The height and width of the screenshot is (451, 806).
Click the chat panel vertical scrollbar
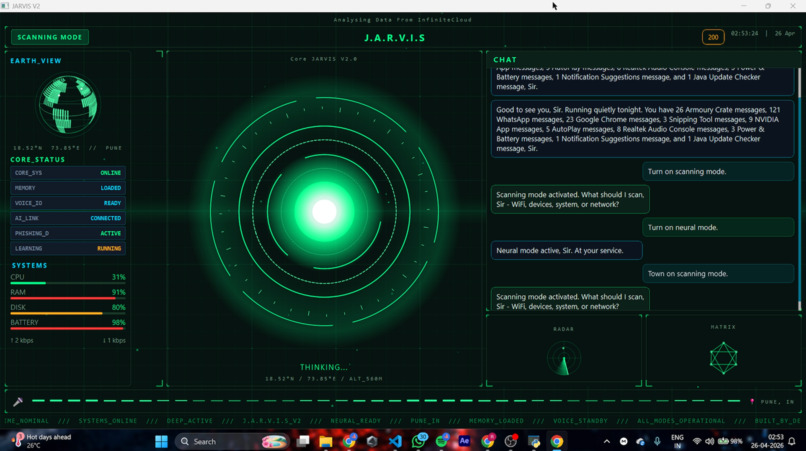tap(799, 189)
